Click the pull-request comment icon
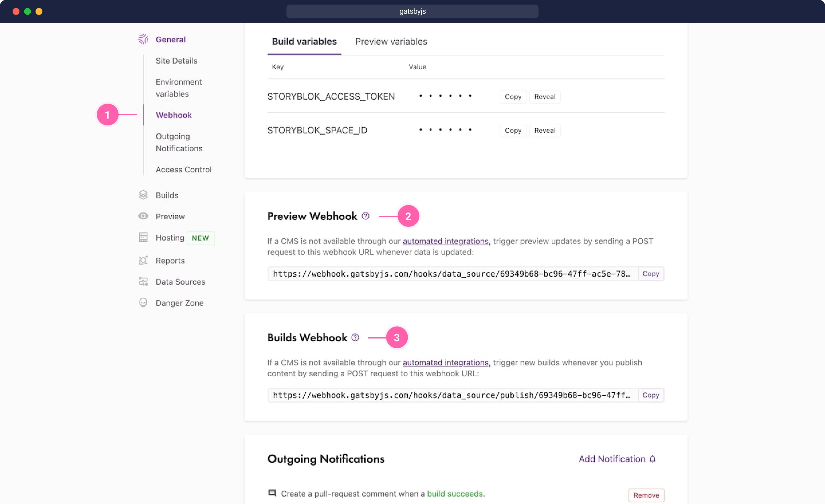 pos(272,493)
